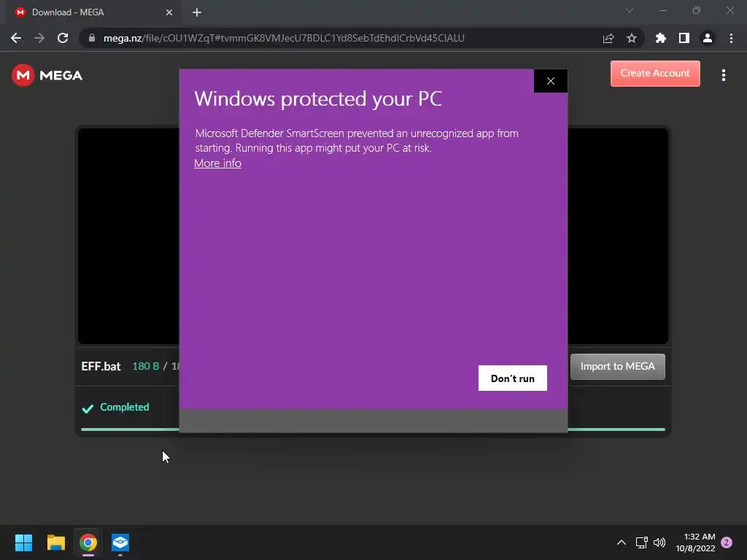Viewport: 747px width, 560px height.
Task: Expand Chrome tab search chevron
Action: coord(630,10)
